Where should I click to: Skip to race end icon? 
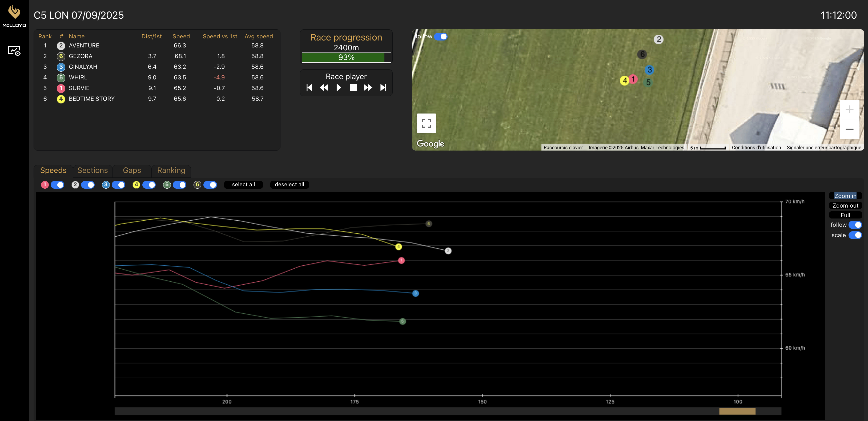(383, 88)
